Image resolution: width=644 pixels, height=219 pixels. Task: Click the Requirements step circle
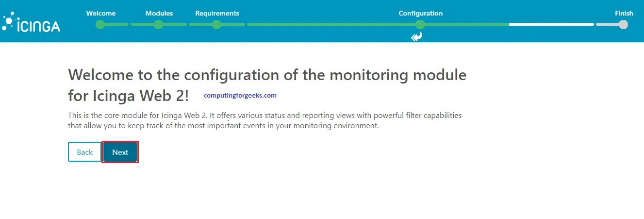click(x=217, y=24)
